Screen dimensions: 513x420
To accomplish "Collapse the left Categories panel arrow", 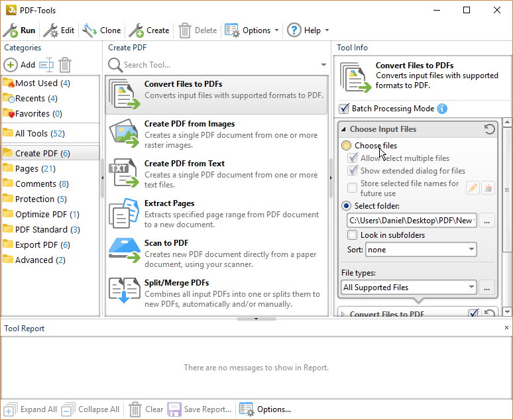I will coord(103,178).
